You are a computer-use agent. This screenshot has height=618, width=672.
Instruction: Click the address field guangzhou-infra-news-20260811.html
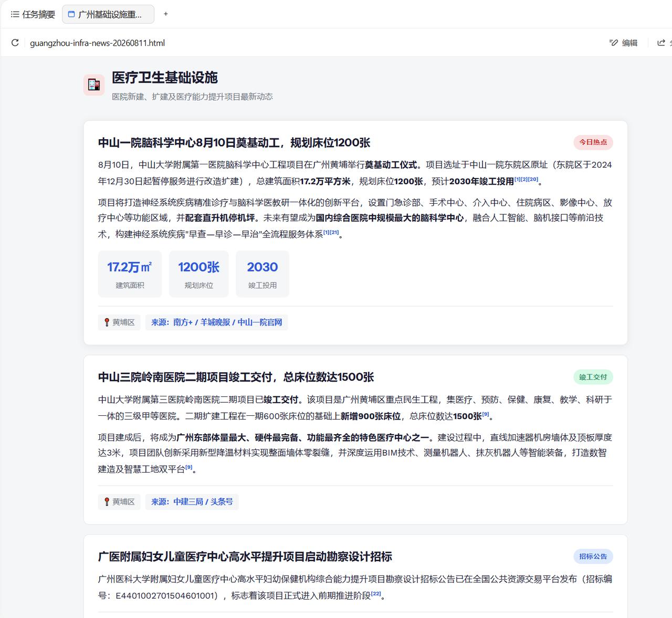[x=98, y=43]
